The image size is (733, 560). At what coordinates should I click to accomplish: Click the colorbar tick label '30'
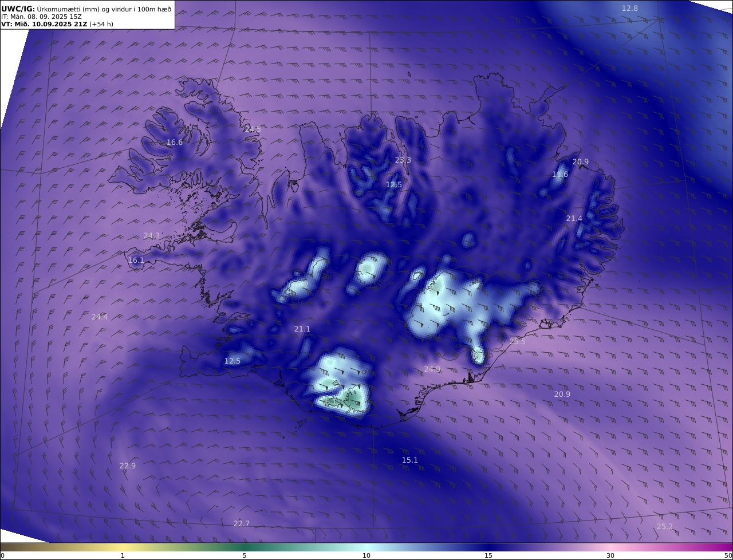(610, 555)
